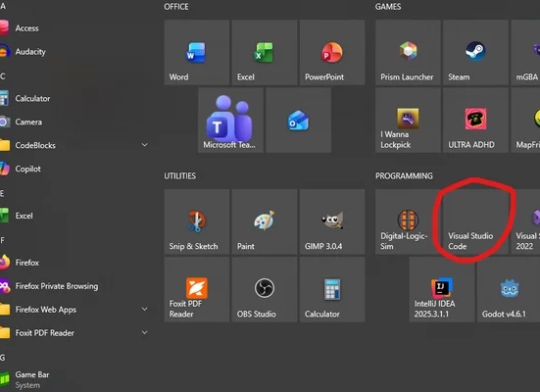The height and width of the screenshot is (392, 540).
Task: Open the MapFri tile in Games
Action: 525,120
